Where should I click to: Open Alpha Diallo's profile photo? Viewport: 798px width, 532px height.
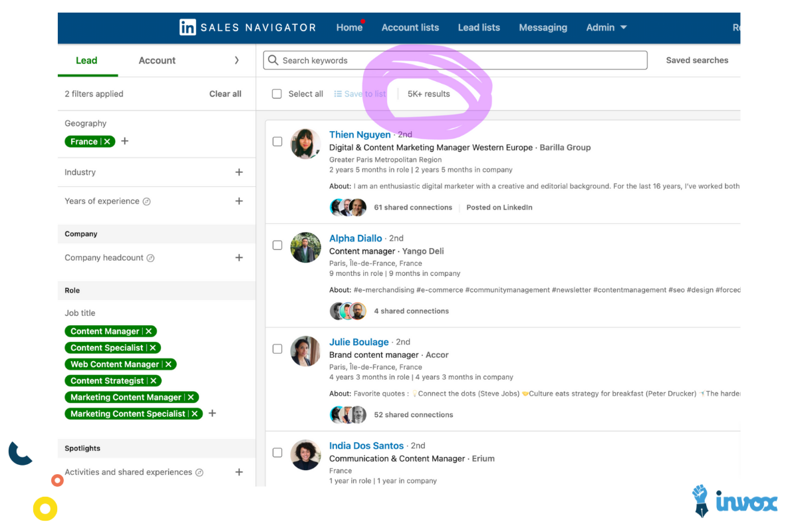(x=306, y=247)
